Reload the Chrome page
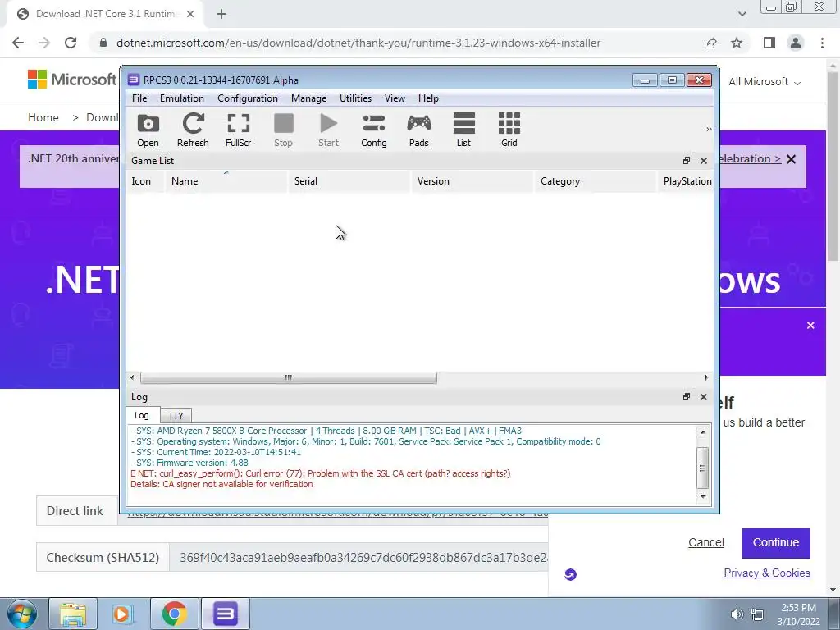The width and height of the screenshot is (840, 630). coord(71,43)
